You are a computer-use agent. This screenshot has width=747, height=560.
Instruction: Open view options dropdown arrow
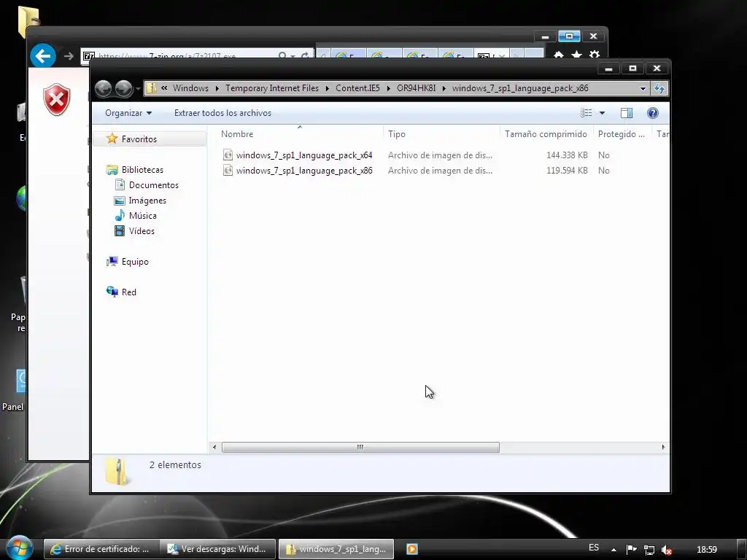(x=602, y=113)
